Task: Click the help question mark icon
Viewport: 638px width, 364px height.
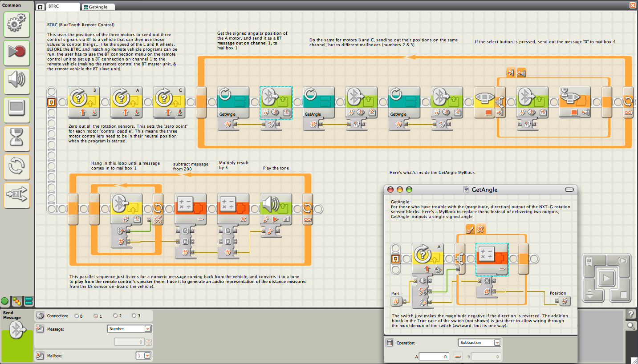Action: (x=630, y=314)
